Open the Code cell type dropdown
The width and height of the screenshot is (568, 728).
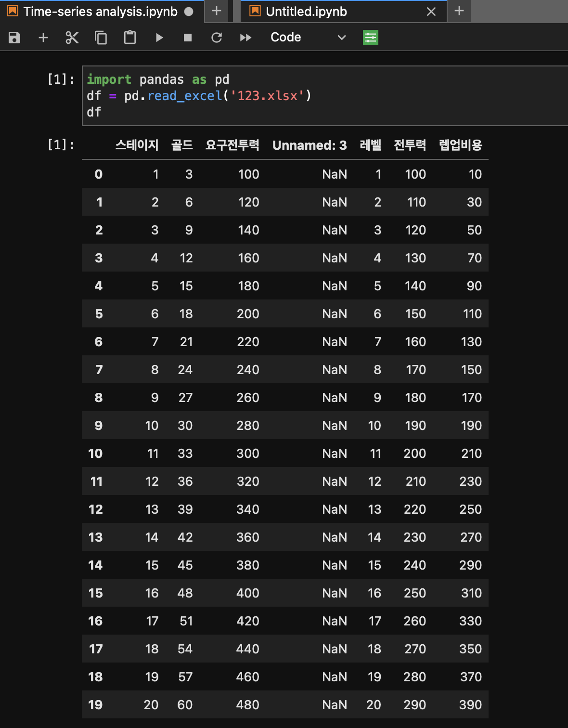pyautogui.click(x=308, y=38)
